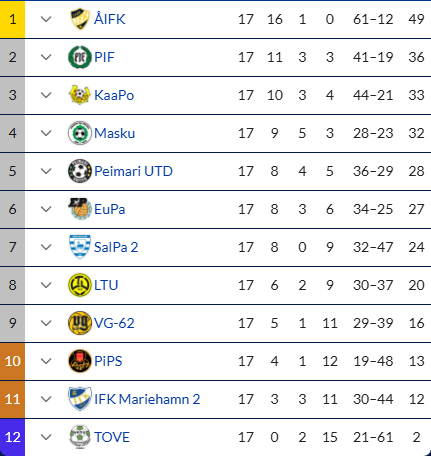
Task: Click the purple position 12 cell
Action: pos(12,437)
